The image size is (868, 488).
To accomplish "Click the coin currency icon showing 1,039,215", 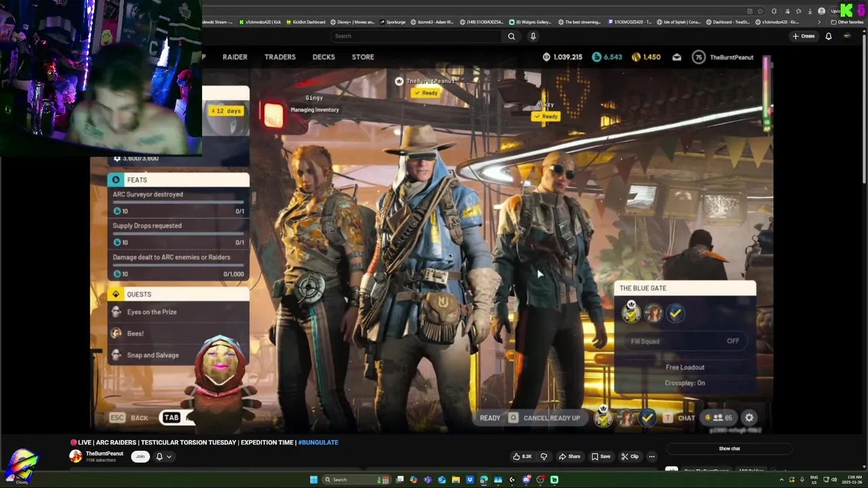I will pyautogui.click(x=547, y=57).
